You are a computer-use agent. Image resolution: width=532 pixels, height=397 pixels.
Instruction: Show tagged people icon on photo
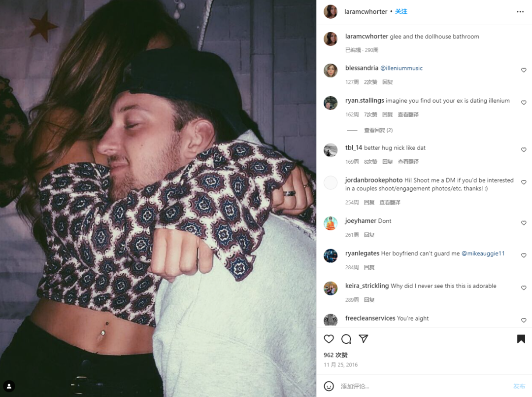(9, 386)
